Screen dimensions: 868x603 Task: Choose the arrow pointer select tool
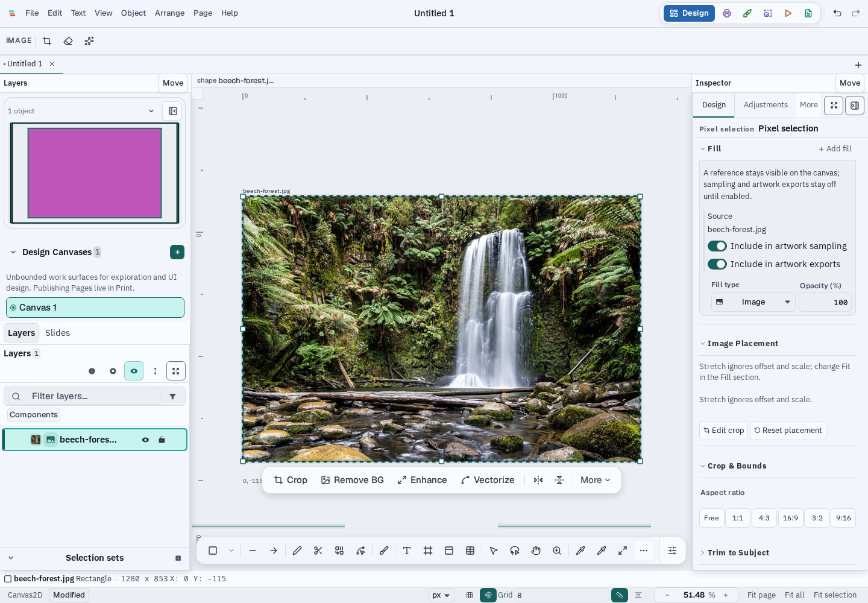pyautogui.click(x=494, y=551)
